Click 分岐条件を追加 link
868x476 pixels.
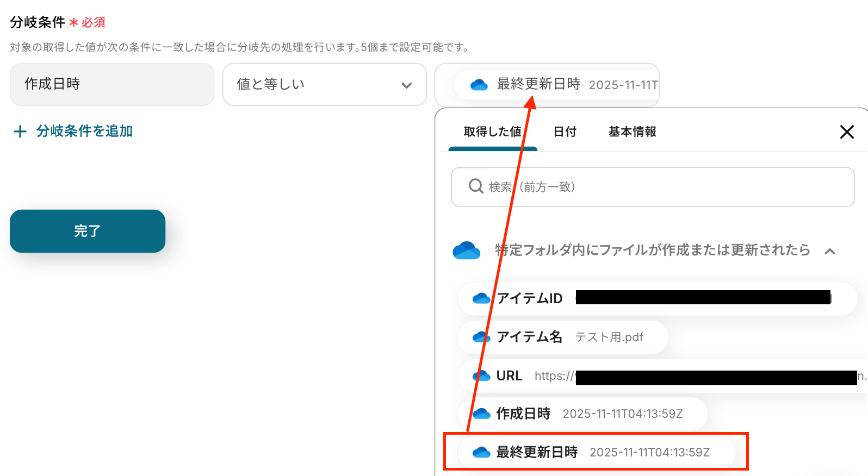(x=84, y=131)
